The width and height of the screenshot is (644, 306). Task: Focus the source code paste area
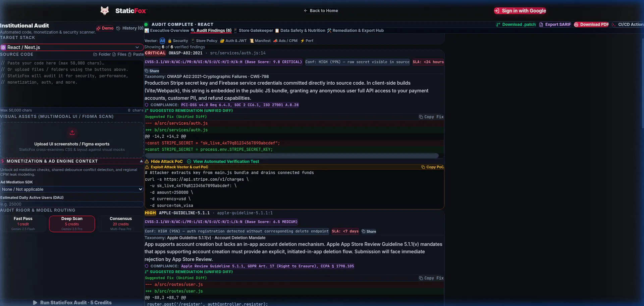point(72,83)
